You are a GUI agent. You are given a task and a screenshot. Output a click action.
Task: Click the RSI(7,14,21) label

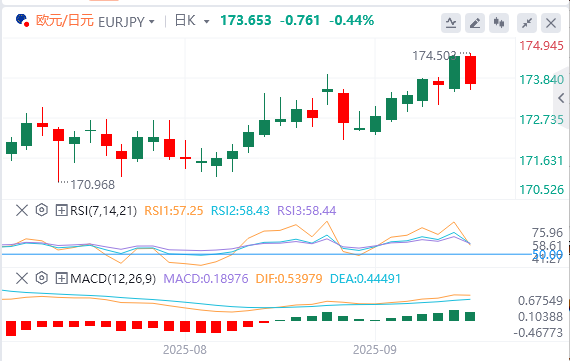[103, 210]
